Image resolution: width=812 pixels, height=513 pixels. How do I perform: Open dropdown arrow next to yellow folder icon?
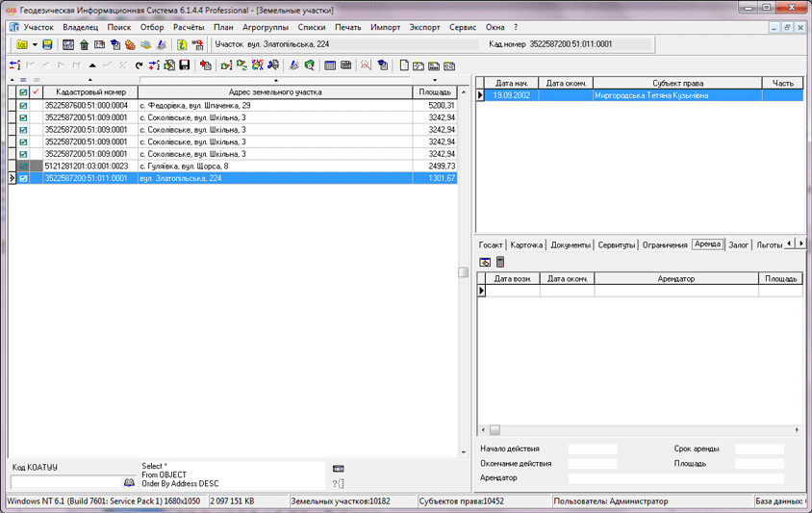(x=35, y=45)
